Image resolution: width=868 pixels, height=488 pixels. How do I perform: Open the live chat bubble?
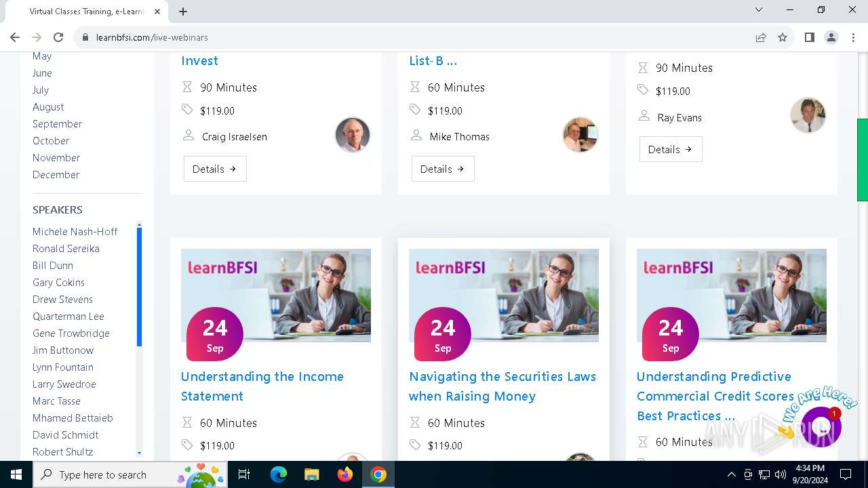pyautogui.click(x=821, y=426)
